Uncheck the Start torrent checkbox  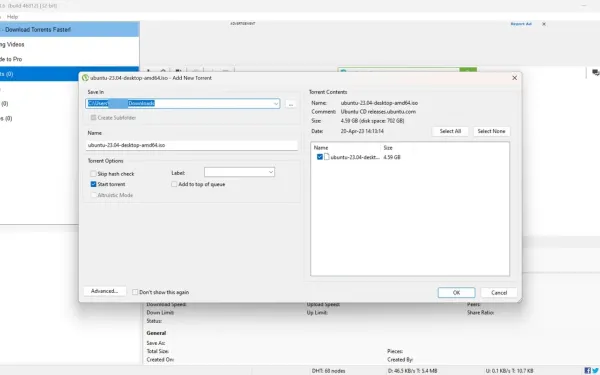[x=93, y=184]
